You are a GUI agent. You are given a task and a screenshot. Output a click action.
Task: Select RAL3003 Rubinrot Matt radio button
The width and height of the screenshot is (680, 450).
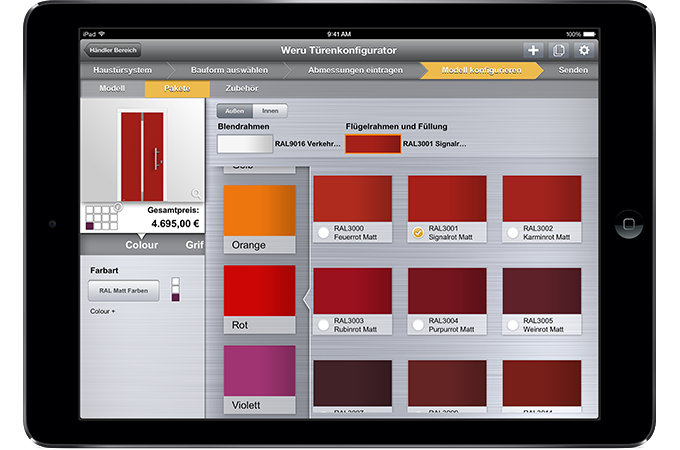(323, 325)
